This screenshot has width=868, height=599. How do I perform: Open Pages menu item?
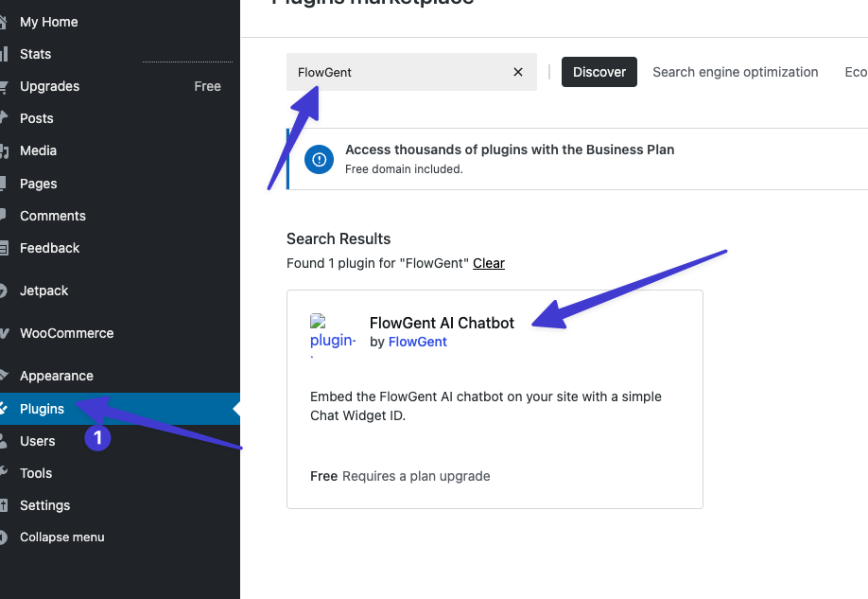38,184
